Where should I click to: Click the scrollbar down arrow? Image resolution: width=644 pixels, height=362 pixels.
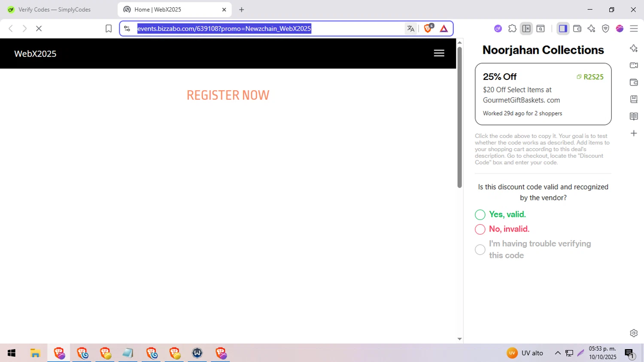point(459,339)
